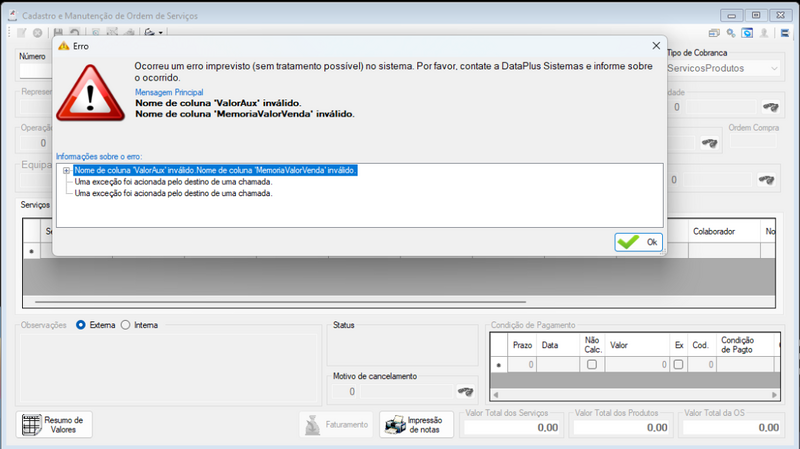Select the highlighted 'Nome de coluna ValorAux inválido' tree row
800x449 pixels.
(215, 170)
